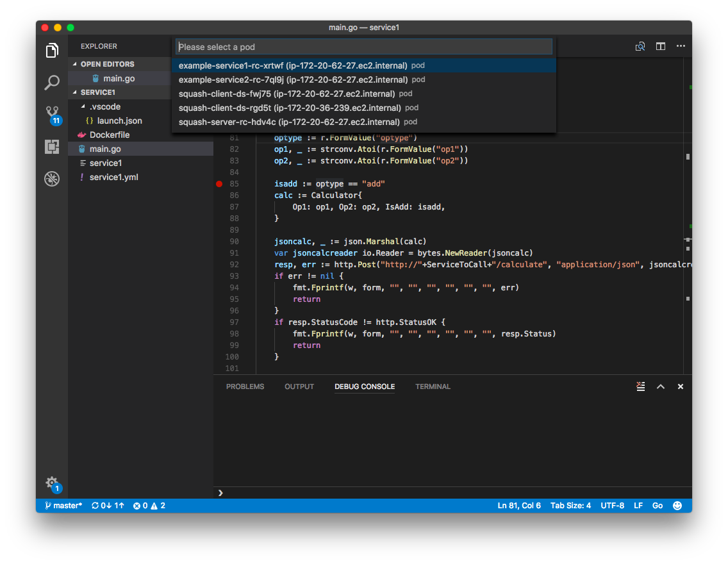Change indentation via Tab Size: 4
Screen dimensions: 728x564
point(570,506)
